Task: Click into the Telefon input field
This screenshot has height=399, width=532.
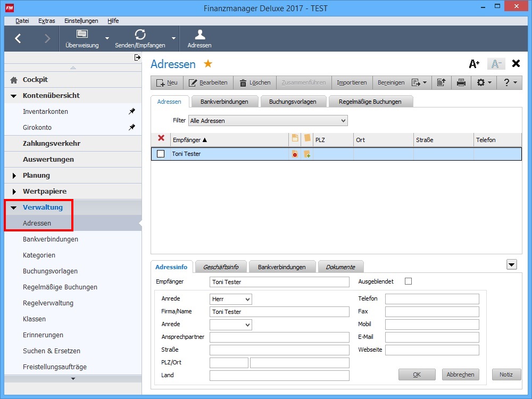Action: 432,299
